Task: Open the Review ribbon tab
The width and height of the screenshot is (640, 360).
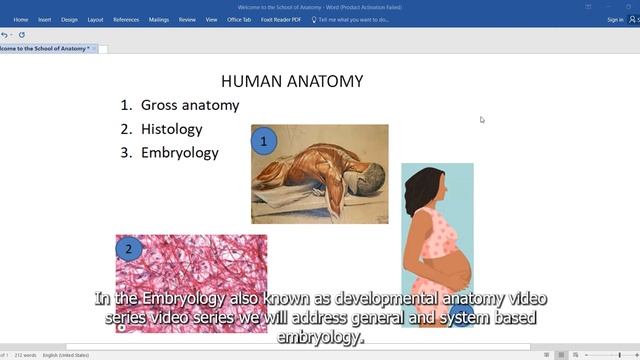Action: coord(187,20)
